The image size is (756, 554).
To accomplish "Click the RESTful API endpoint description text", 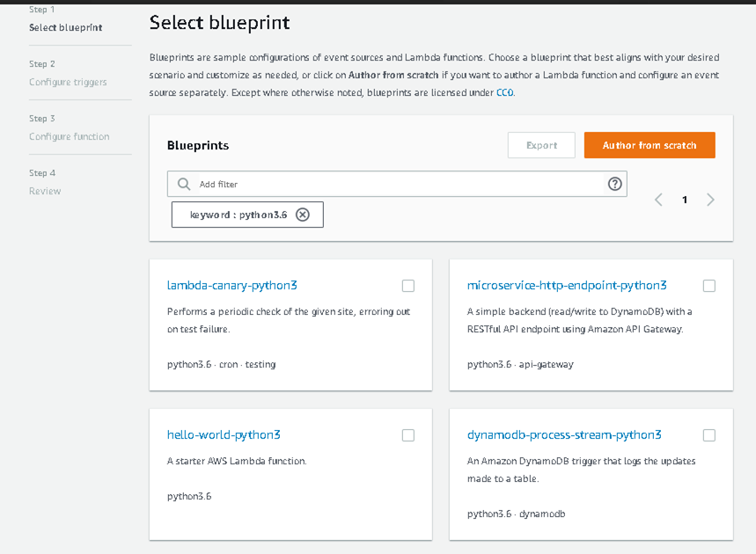I will click(579, 320).
